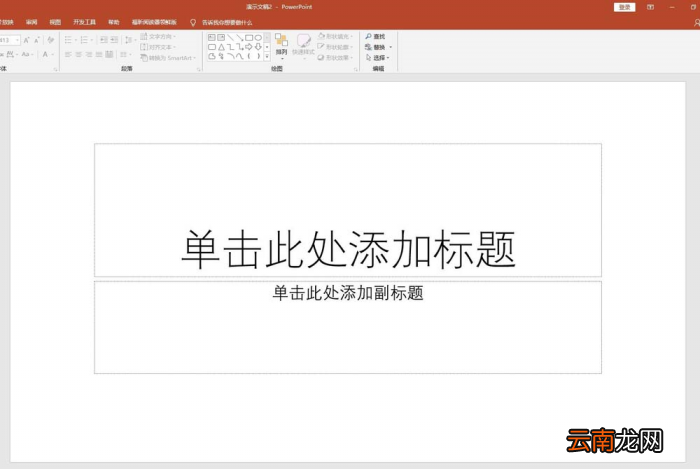This screenshot has height=469, width=700.
Task: Center the paragraph text
Action: pyautogui.click(x=79, y=54)
